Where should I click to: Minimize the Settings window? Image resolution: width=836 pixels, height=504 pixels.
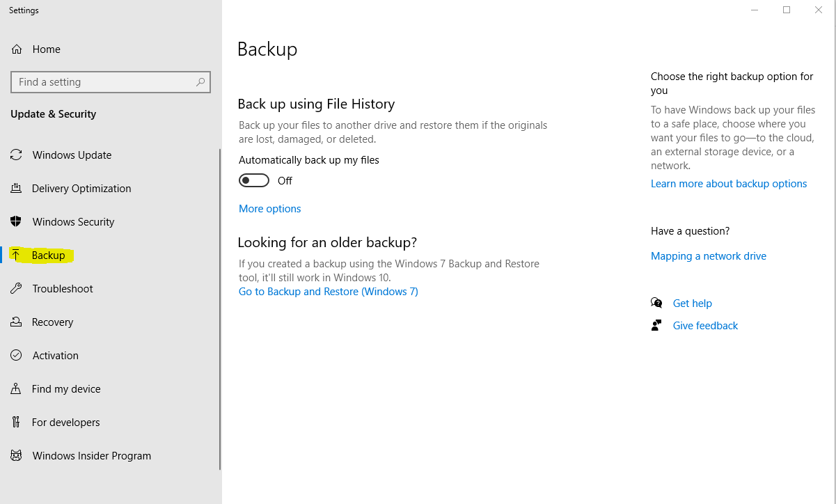point(755,10)
